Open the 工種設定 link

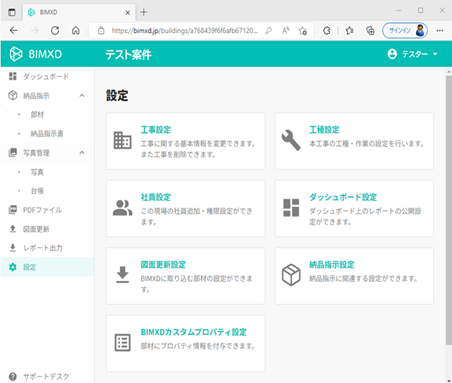tap(324, 130)
